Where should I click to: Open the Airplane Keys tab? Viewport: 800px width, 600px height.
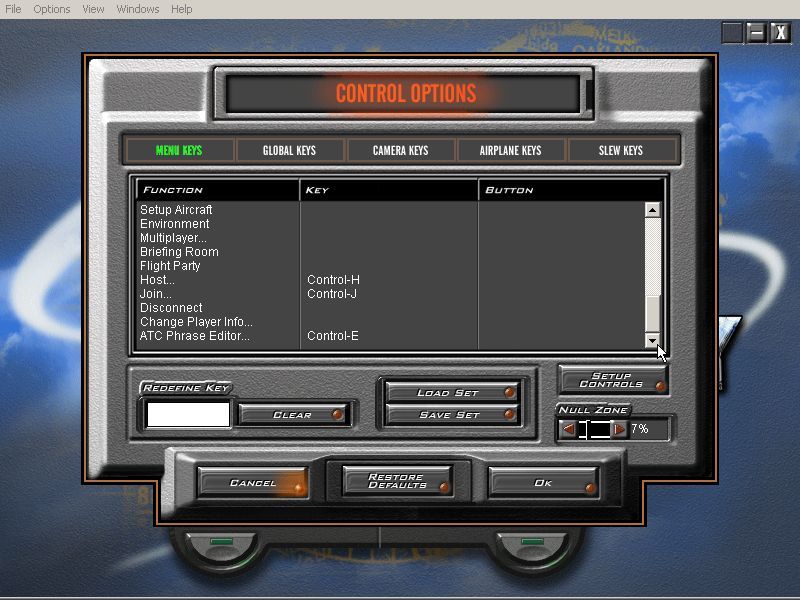coord(509,150)
